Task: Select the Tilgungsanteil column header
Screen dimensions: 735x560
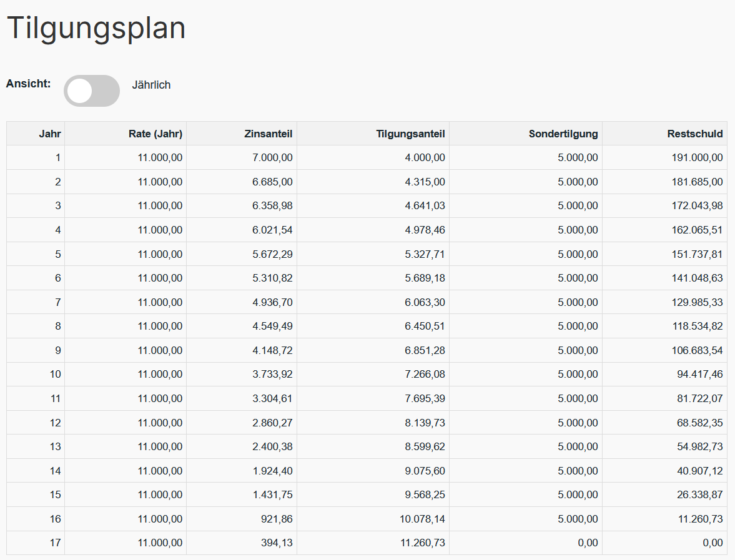Action: point(410,133)
